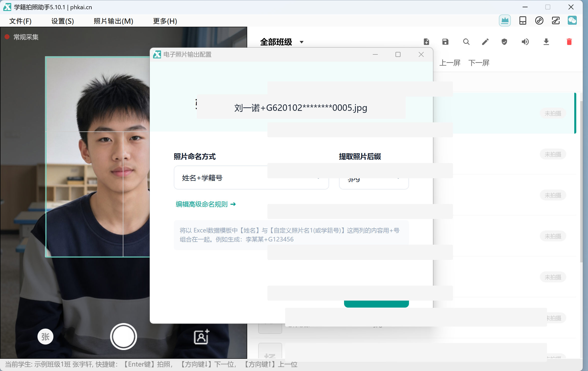Click the pencil edit icon

(485, 42)
